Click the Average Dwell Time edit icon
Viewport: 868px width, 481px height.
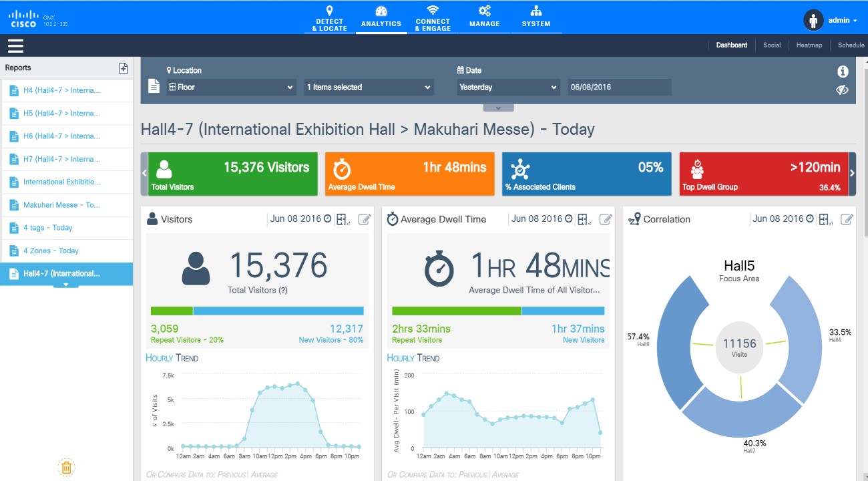pyautogui.click(x=606, y=219)
